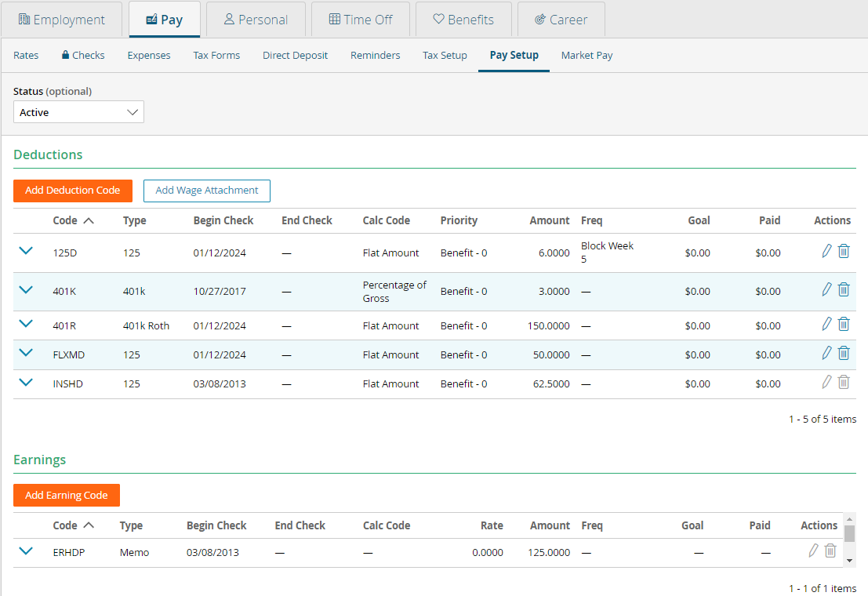Click the 'Block Week 5' frequency cell
Viewport: 868px width, 596px height.
click(607, 253)
